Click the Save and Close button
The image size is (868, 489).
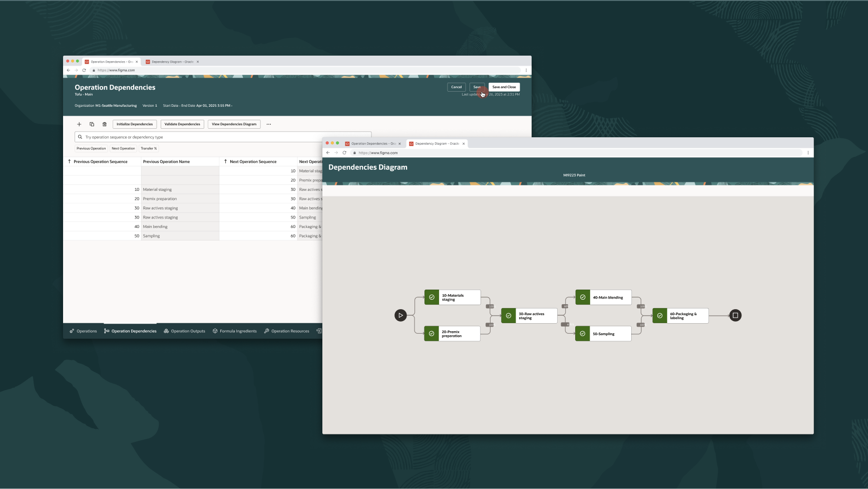click(x=504, y=87)
